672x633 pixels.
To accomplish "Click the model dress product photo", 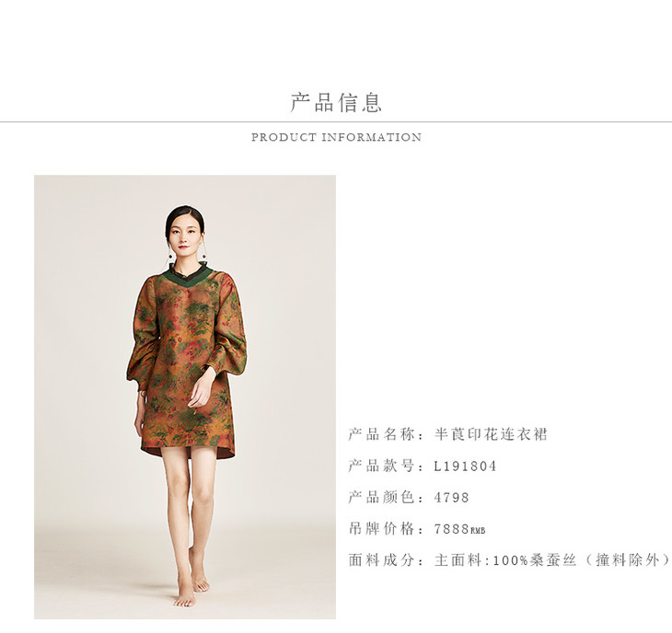I will pos(185,397).
